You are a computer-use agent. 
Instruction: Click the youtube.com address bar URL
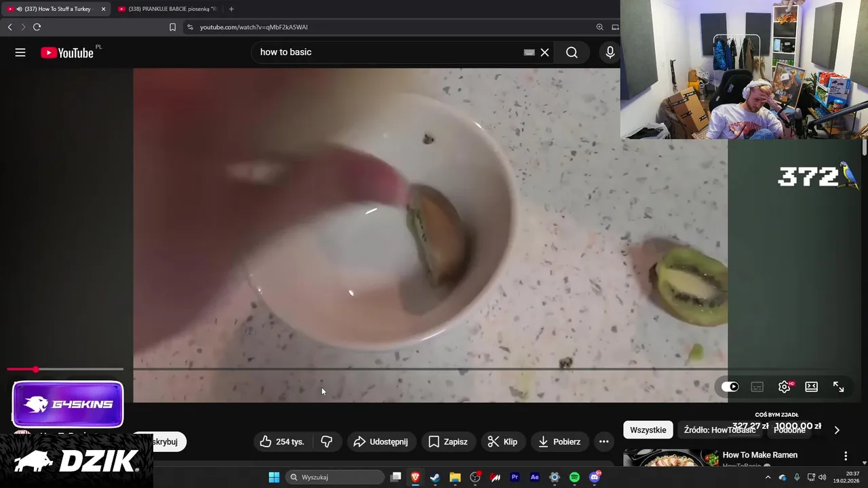pyautogui.click(x=254, y=27)
